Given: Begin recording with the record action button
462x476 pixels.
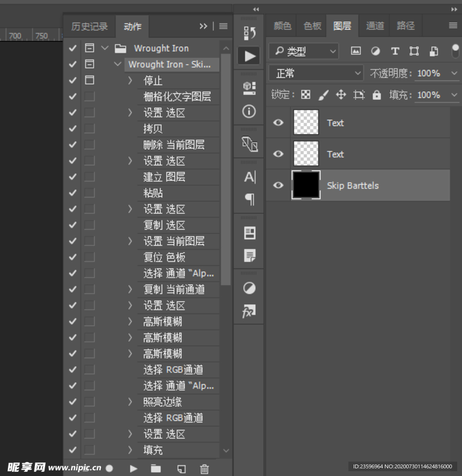Looking at the screenshot, I should (x=110, y=469).
